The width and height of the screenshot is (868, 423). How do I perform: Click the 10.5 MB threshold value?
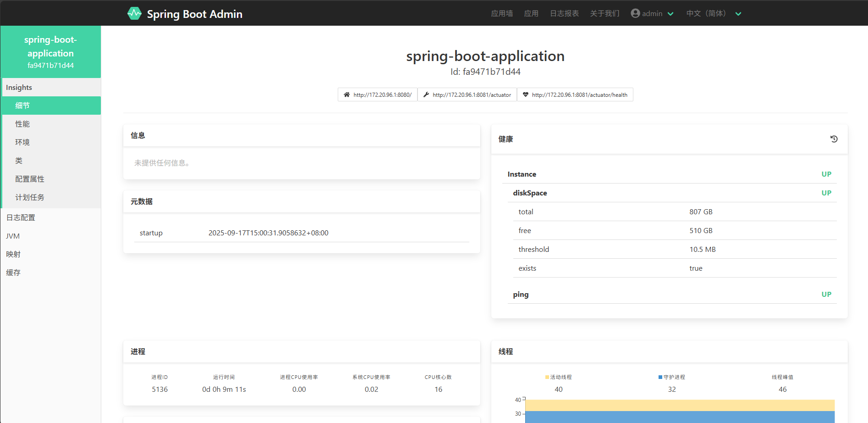coord(702,249)
